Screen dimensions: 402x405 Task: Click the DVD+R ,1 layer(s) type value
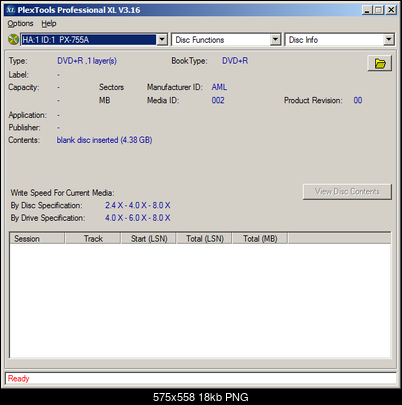[87, 61]
